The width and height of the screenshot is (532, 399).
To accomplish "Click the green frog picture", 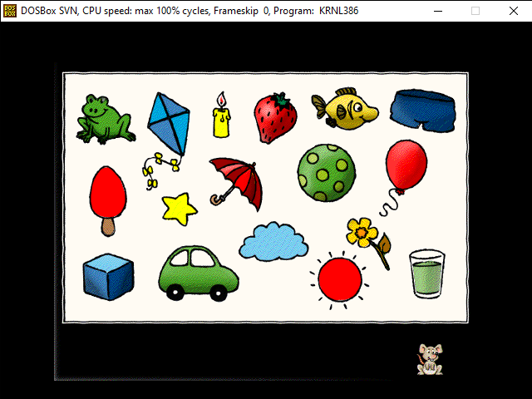I will point(106,119).
